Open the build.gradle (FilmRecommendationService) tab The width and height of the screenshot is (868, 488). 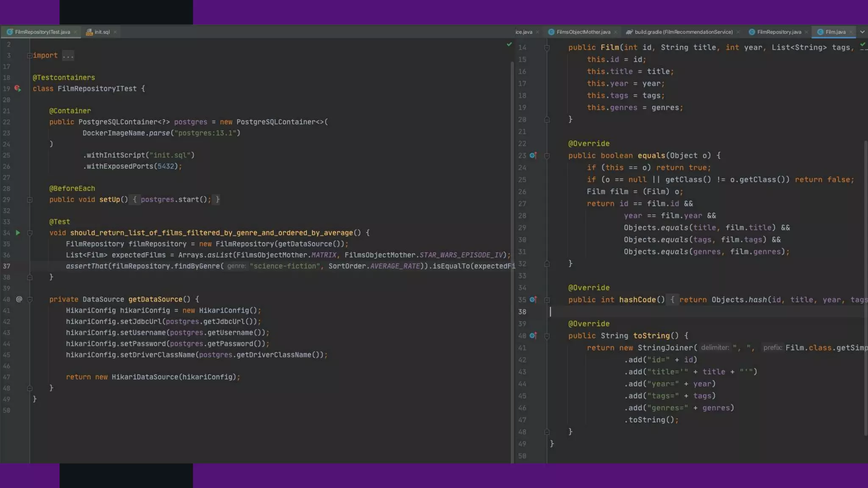click(x=683, y=32)
